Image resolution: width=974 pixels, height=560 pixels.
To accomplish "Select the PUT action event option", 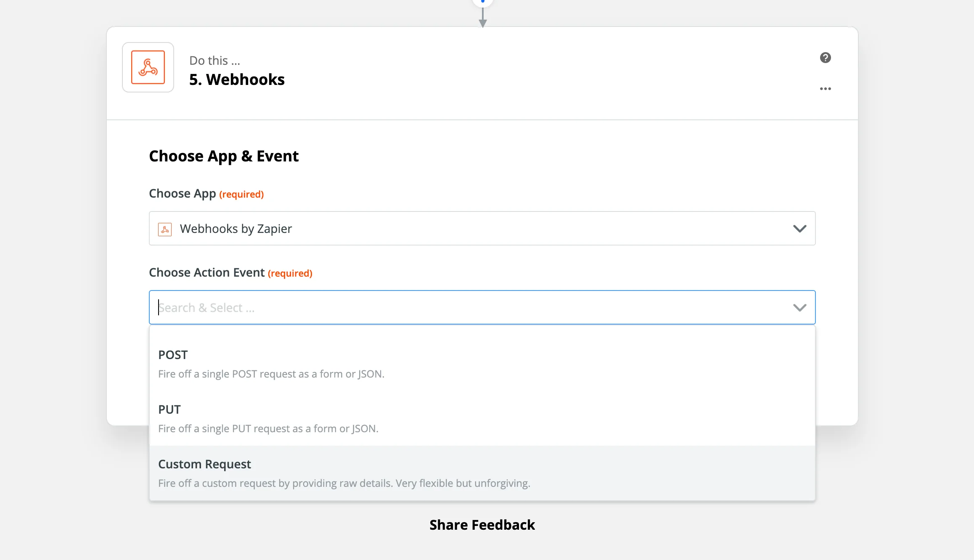I will 169,410.
